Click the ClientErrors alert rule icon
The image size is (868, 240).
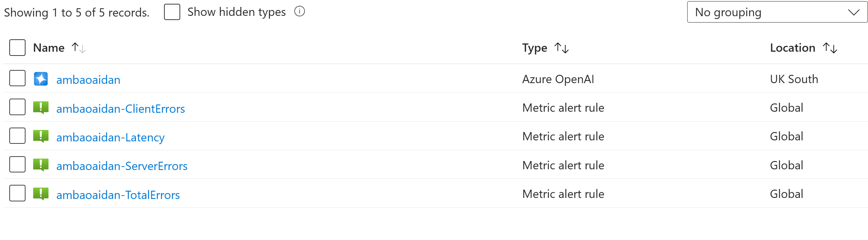pos(41,108)
